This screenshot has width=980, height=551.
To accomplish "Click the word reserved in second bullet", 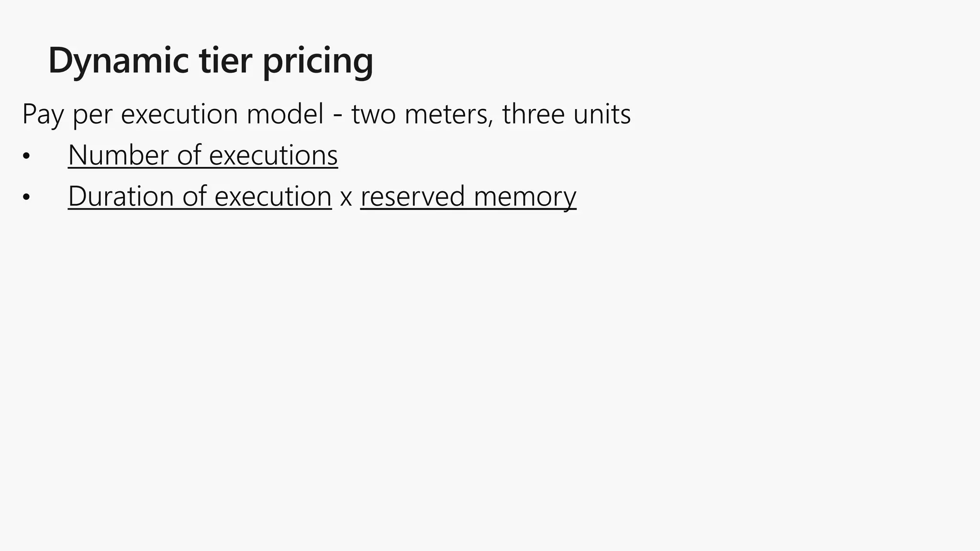I will [412, 197].
